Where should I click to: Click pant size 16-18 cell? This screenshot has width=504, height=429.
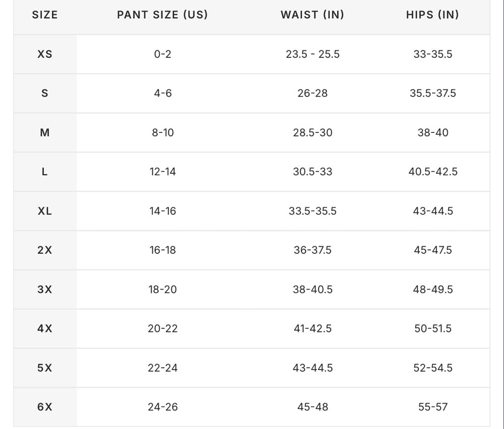click(162, 250)
